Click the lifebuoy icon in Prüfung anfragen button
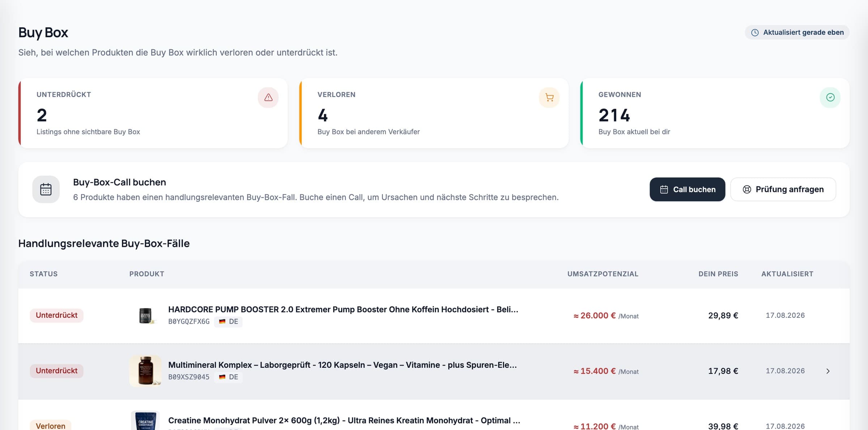The image size is (868, 430). click(747, 189)
